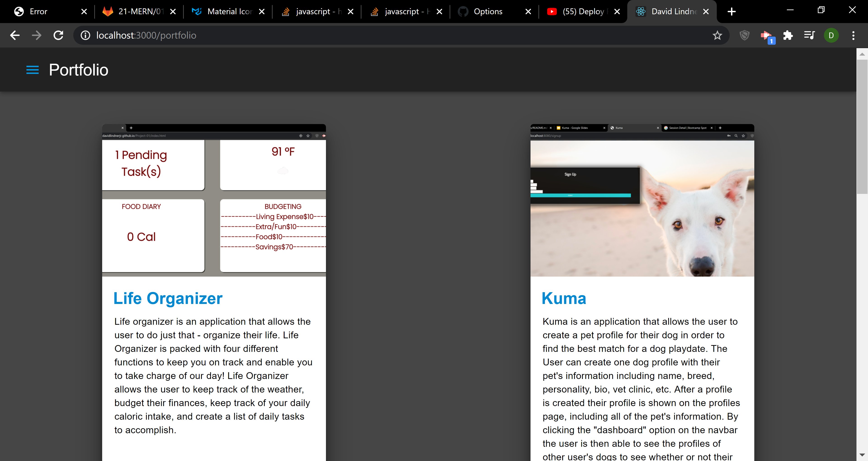
Task: Click the browser reload icon
Action: [58, 35]
